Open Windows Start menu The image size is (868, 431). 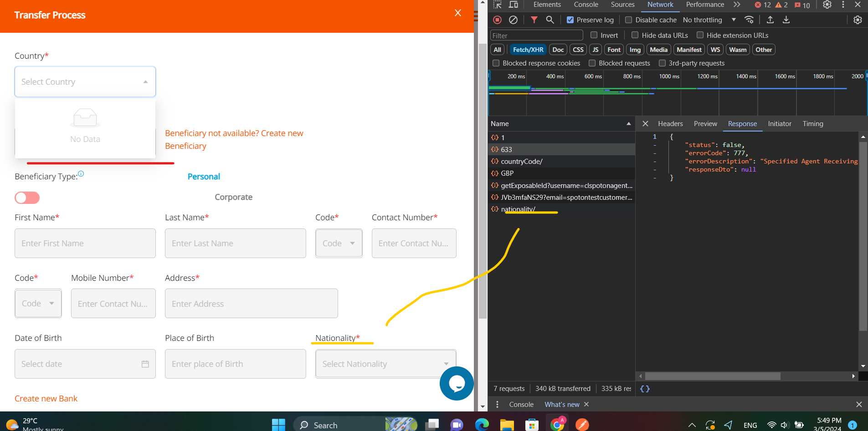coord(278,425)
